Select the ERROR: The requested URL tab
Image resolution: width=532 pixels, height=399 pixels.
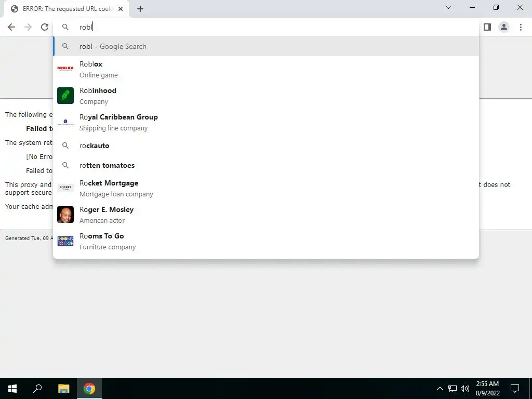[x=66, y=9]
